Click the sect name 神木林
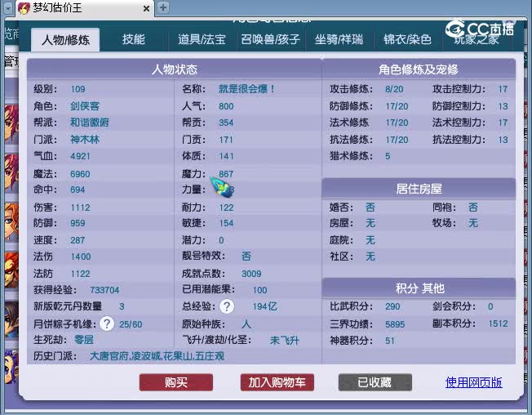This screenshot has height=415, width=532. [x=85, y=139]
